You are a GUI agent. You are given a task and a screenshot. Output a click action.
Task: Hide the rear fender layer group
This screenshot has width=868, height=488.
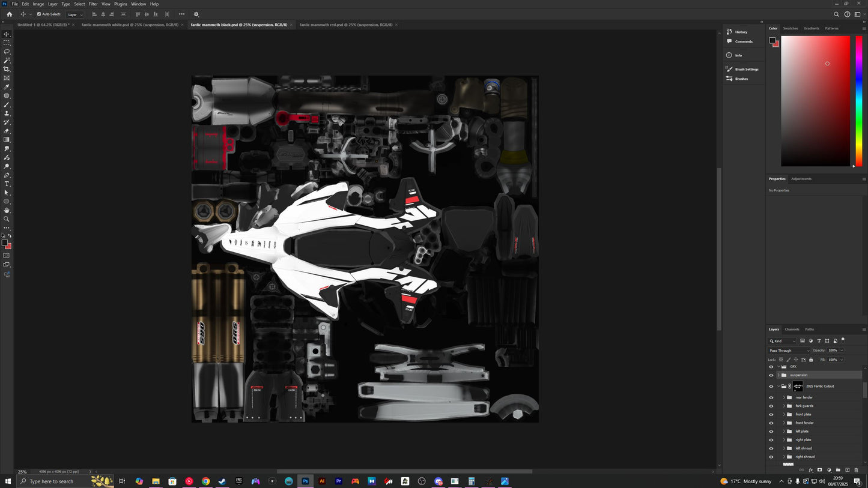pos(771,397)
